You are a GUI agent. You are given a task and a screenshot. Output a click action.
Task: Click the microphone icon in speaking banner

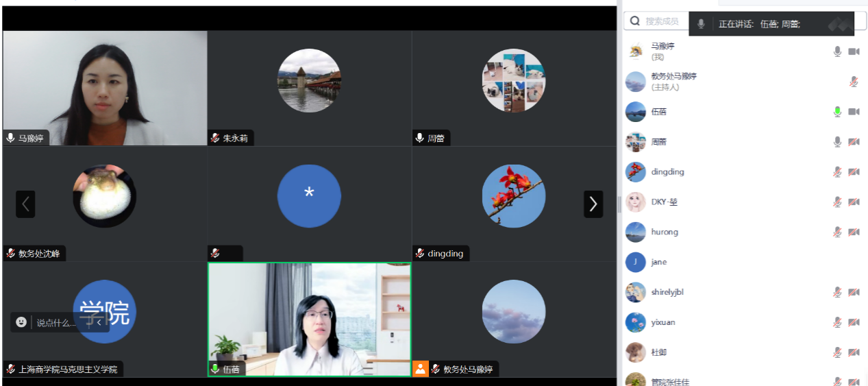(701, 24)
